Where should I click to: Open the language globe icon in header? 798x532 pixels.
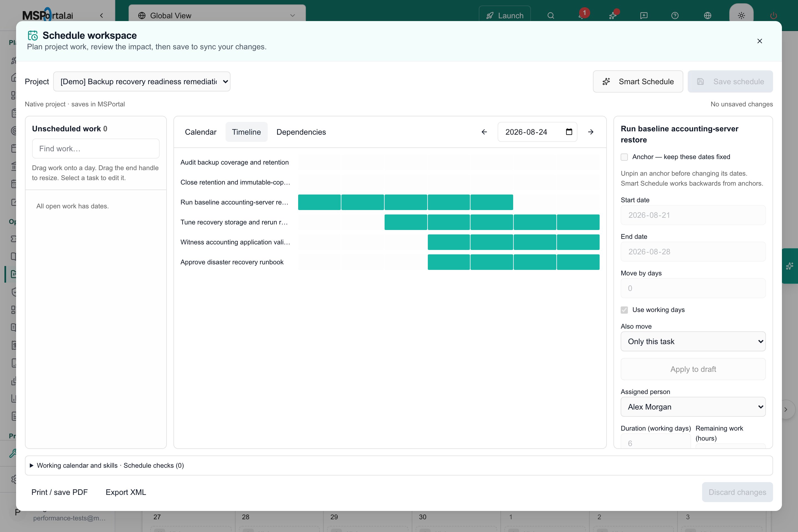(x=707, y=16)
